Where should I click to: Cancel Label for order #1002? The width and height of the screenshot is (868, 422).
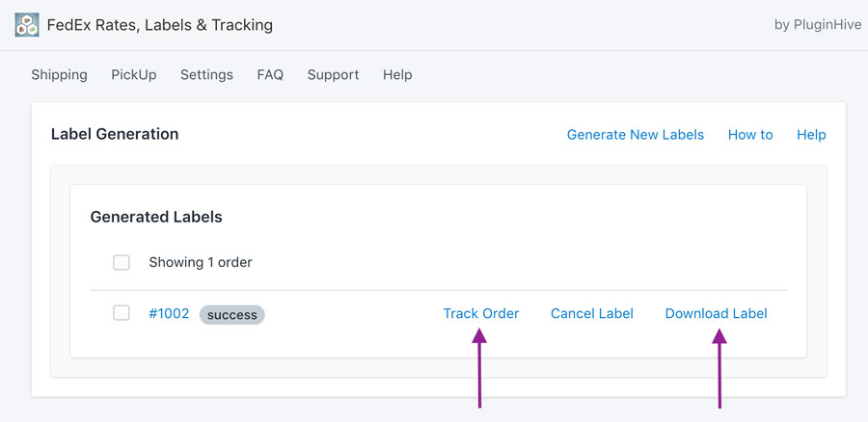click(592, 313)
